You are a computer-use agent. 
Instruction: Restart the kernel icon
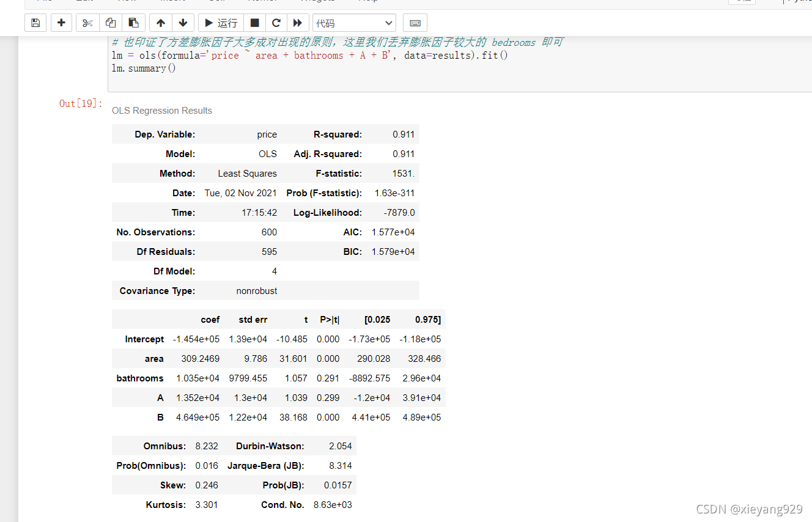276,23
